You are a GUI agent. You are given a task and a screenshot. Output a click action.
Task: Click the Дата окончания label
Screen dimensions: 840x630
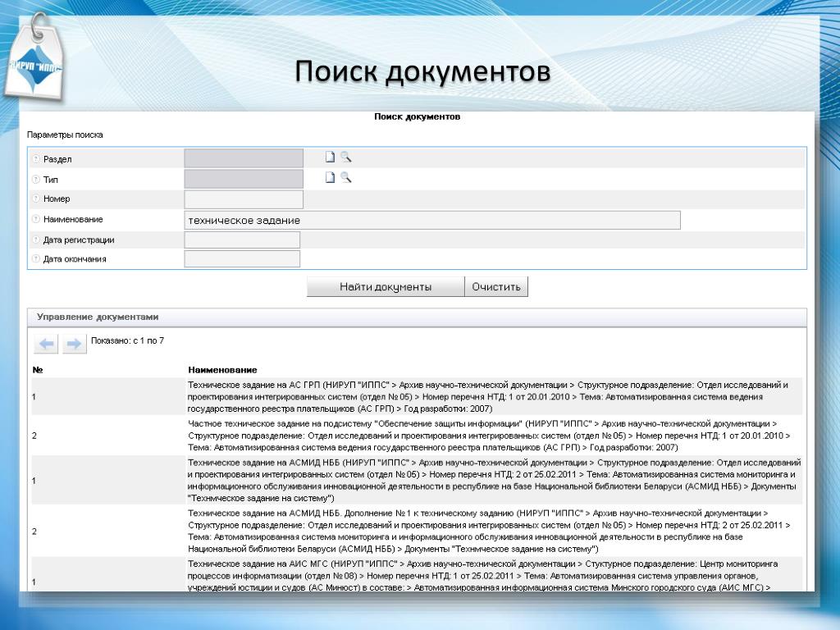click(75, 258)
